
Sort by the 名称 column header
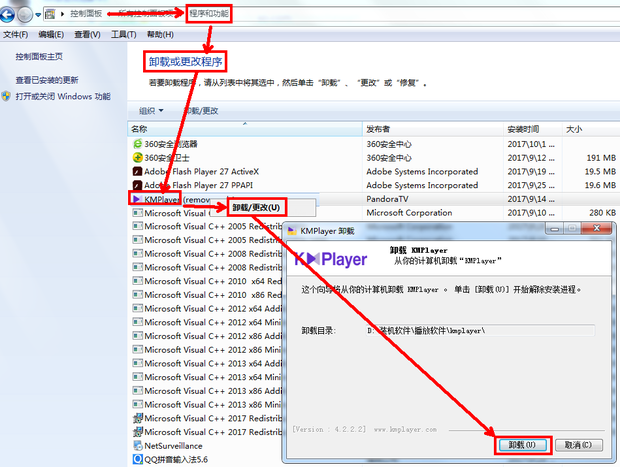click(244, 129)
